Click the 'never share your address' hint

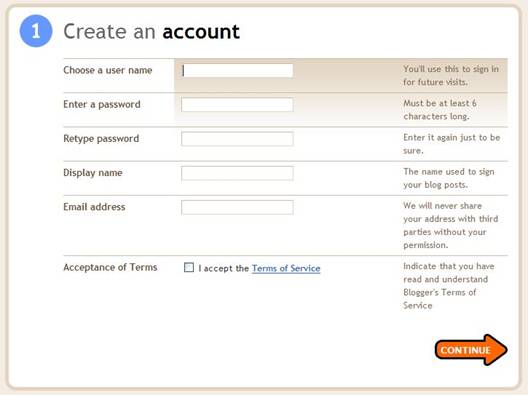[451, 225]
